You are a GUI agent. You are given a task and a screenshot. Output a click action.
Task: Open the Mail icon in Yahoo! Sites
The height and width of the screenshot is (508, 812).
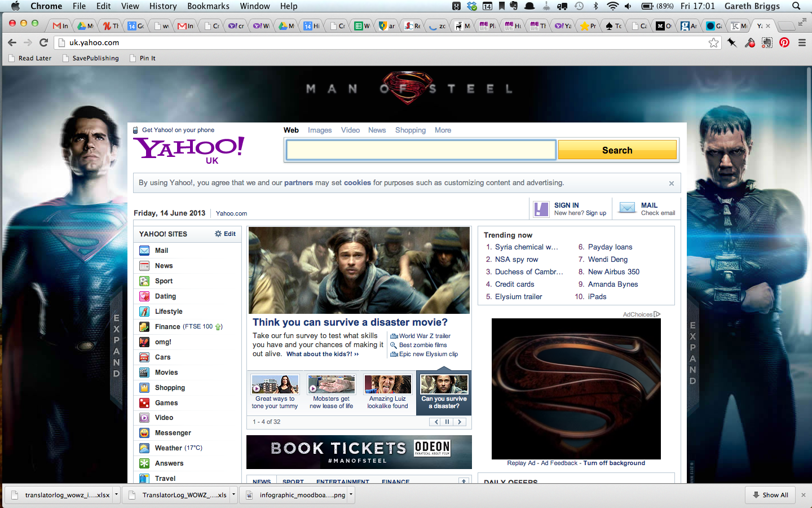pyautogui.click(x=144, y=251)
